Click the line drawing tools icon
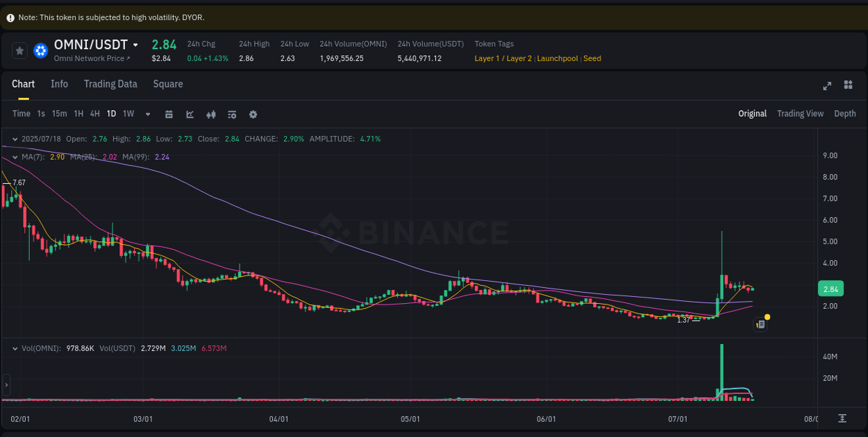868x437 pixels. click(190, 114)
